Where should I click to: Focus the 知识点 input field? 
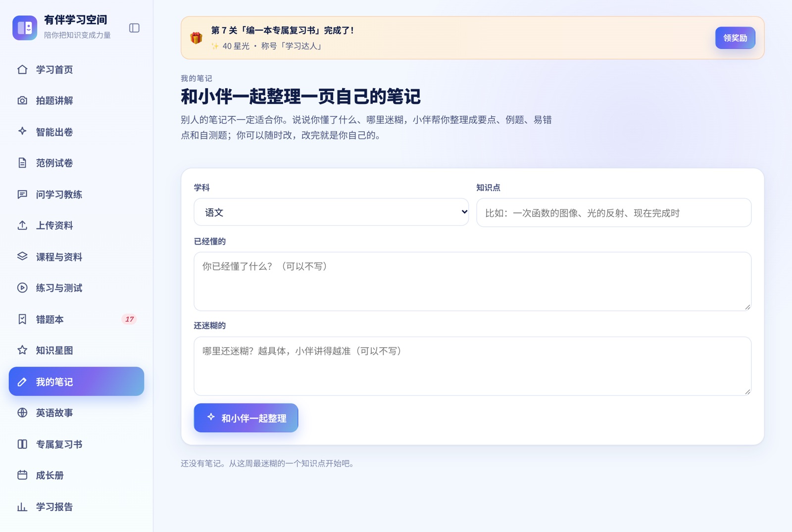coord(614,213)
